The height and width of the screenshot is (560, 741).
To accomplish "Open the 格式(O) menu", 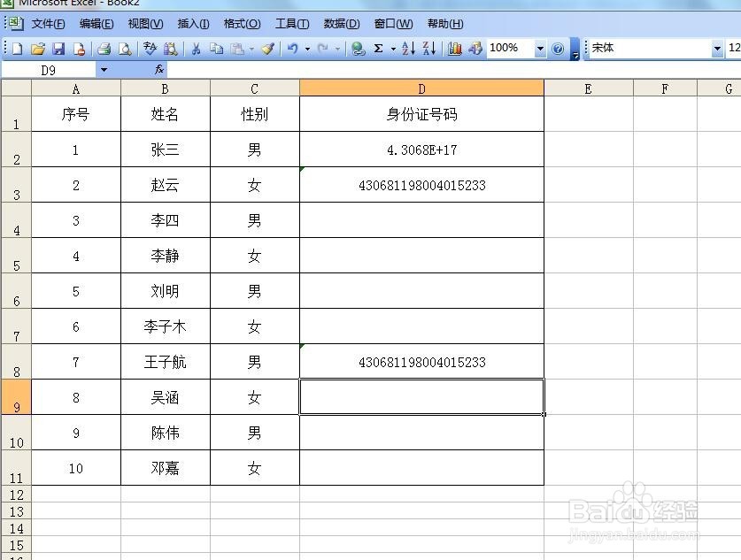I will (x=242, y=24).
